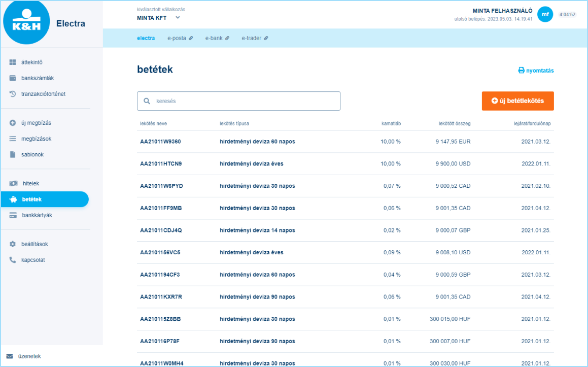The height and width of the screenshot is (367, 588).
Task: Click the kapcsolat phone icon
Action: click(13, 260)
